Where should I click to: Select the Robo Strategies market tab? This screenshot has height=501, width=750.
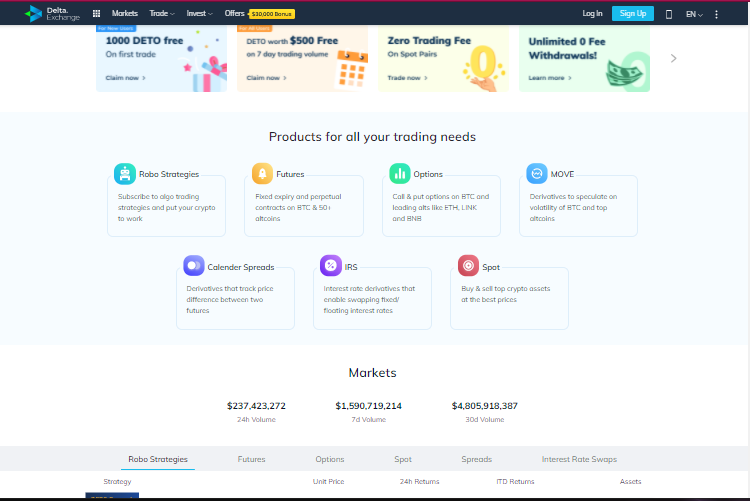[x=158, y=459]
